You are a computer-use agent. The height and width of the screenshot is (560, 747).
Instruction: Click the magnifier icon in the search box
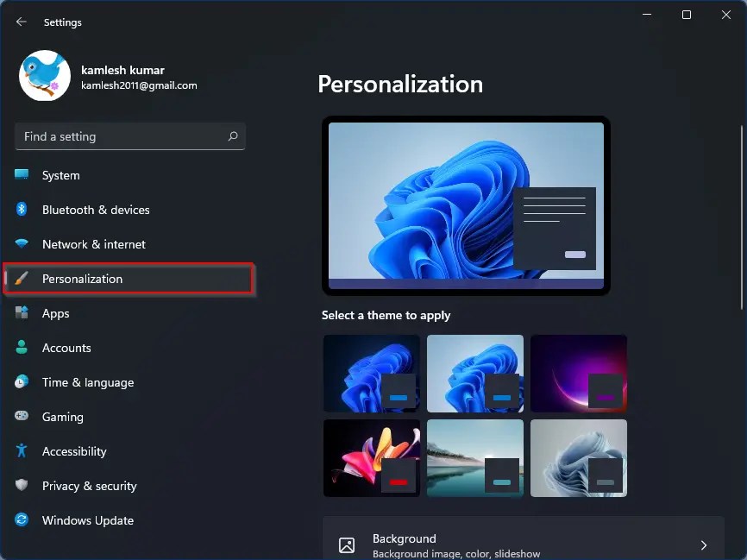[x=231, y=136]
